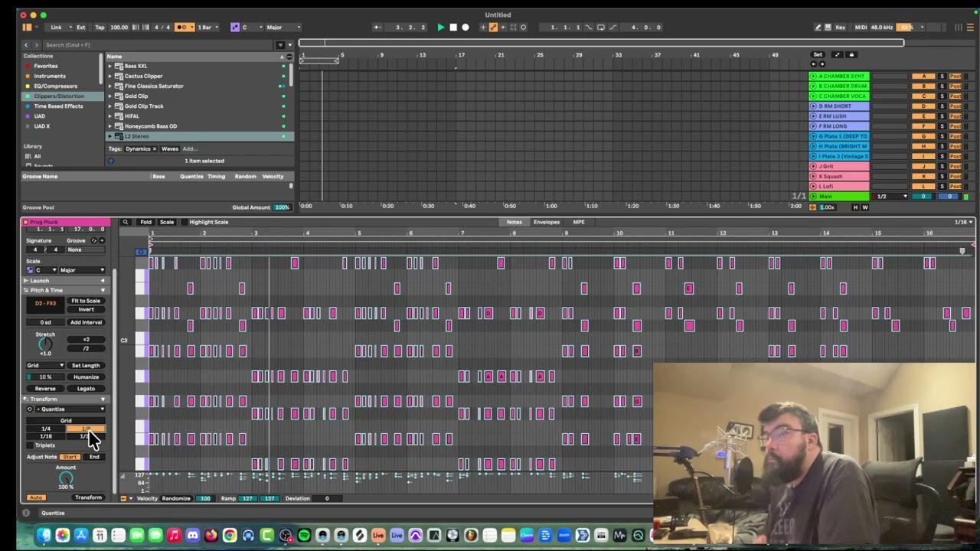
Task: Toggle the metronome button
Action: click(x=185, y=28)
